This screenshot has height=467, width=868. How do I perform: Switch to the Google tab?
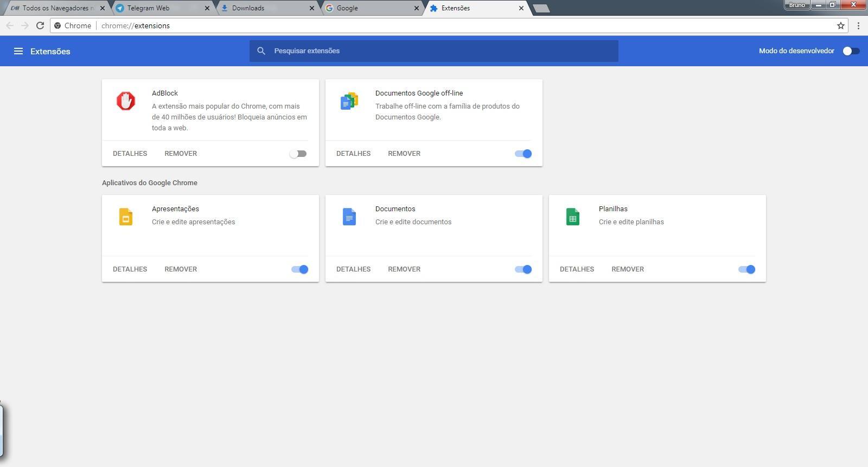[373, 8]
